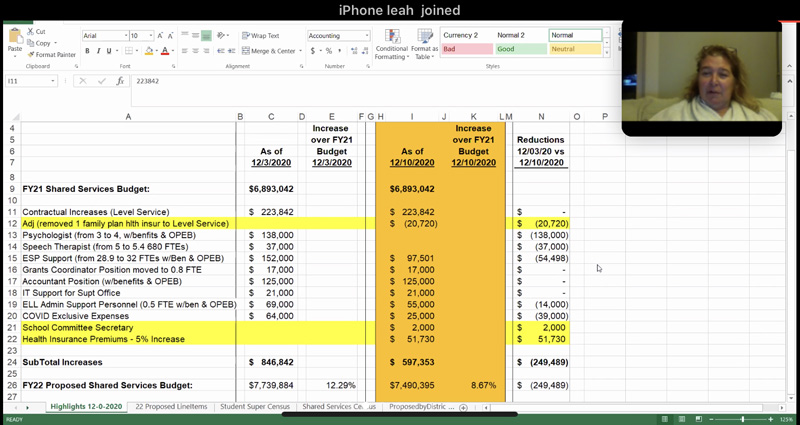800x425 pixels.
Task: Click the Borders icon
Action: tap(129, 51)
